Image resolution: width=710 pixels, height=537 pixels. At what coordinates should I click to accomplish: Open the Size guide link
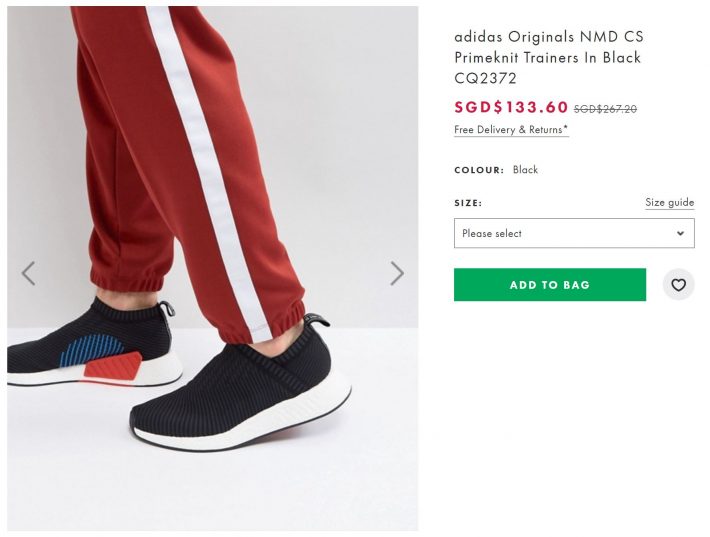[x=669, y=202]
